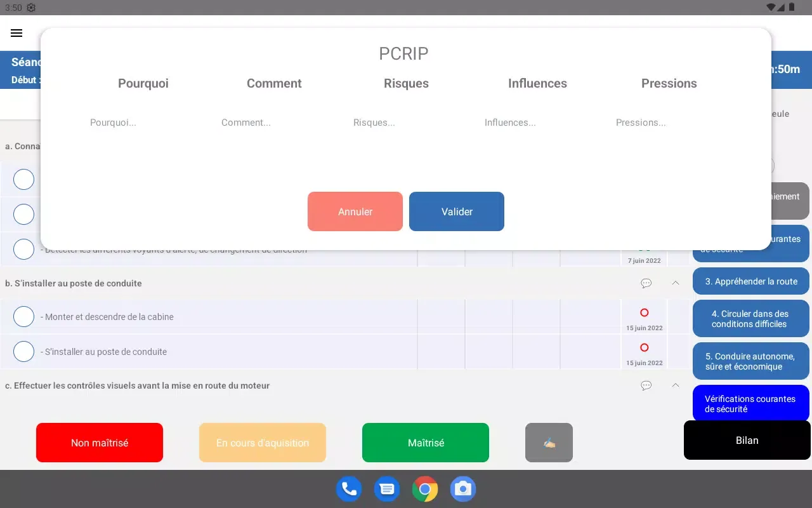Select radio for S'installer au poste de conduite

coord(23,351)
